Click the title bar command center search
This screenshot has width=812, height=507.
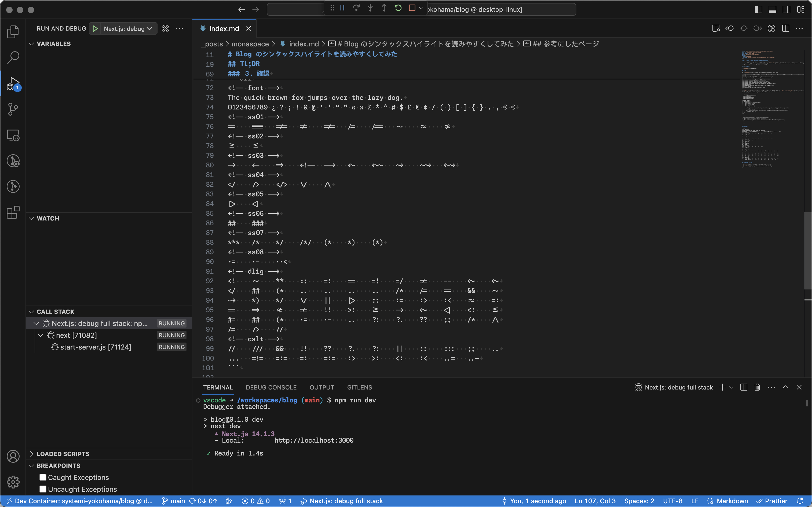pos(421,9)
